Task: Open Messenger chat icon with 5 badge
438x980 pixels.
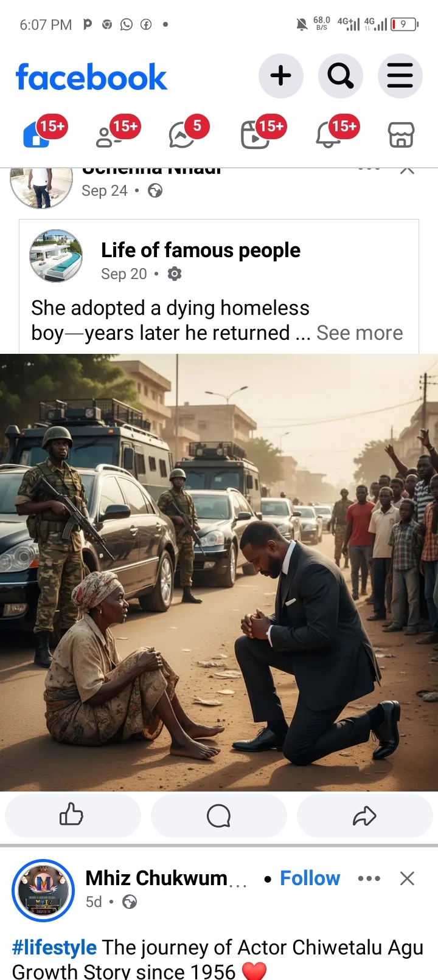Action: 182,134
